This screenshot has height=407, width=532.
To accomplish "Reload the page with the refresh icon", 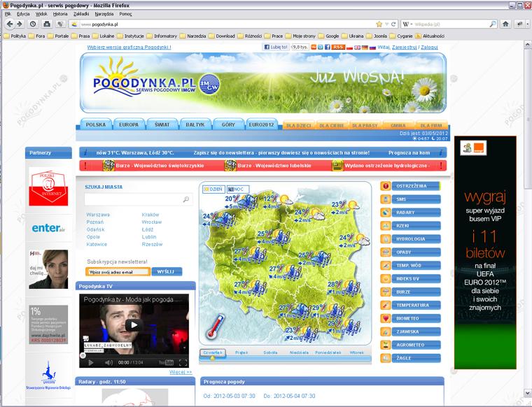I will point(393,24).
